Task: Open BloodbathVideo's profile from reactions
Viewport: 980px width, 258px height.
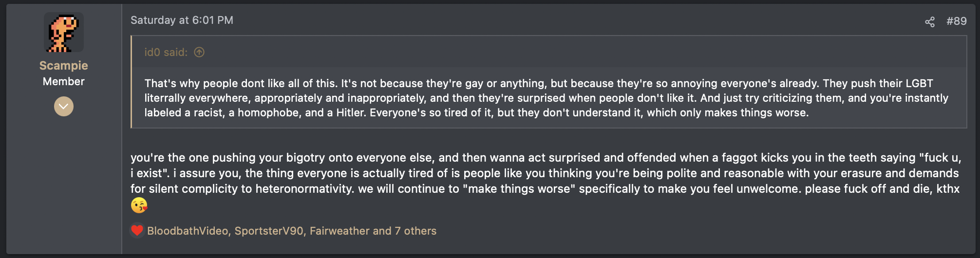Action: [188, 231]
